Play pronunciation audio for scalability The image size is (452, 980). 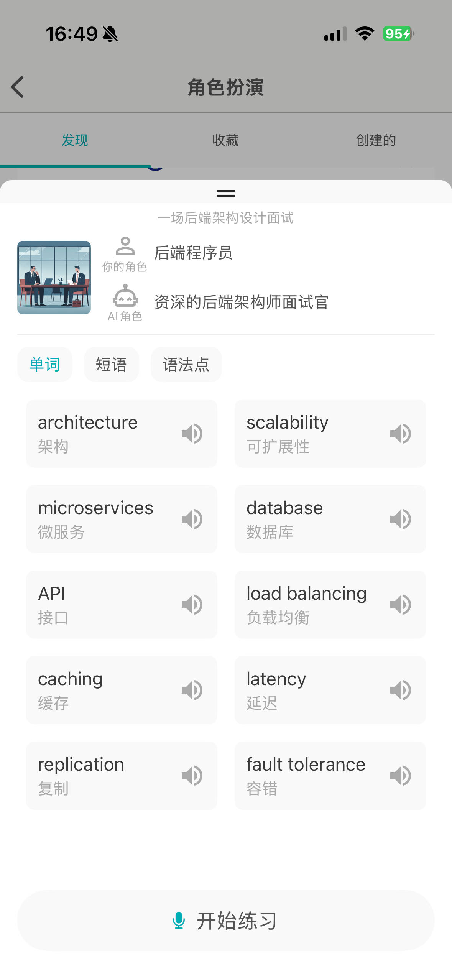tap(401, 434)
